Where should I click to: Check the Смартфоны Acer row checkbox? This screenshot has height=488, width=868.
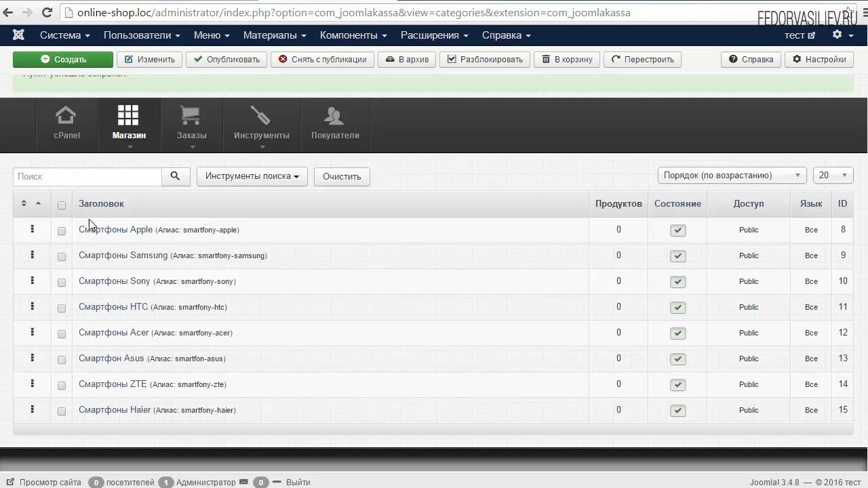pyautogui.click(x=62, y=334)
